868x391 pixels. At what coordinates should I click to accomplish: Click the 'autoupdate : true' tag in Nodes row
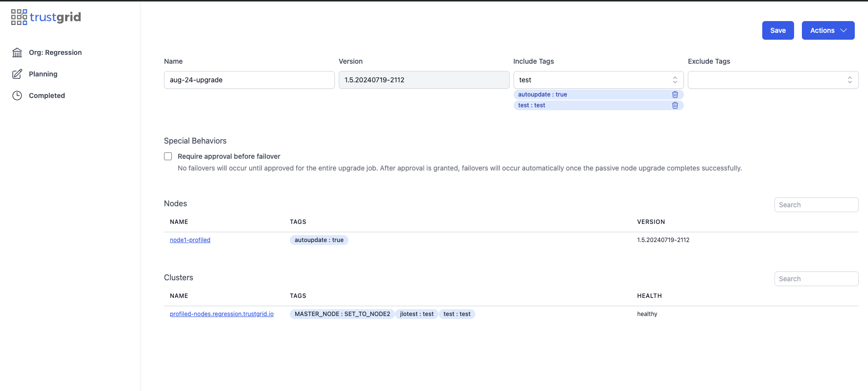319,240
